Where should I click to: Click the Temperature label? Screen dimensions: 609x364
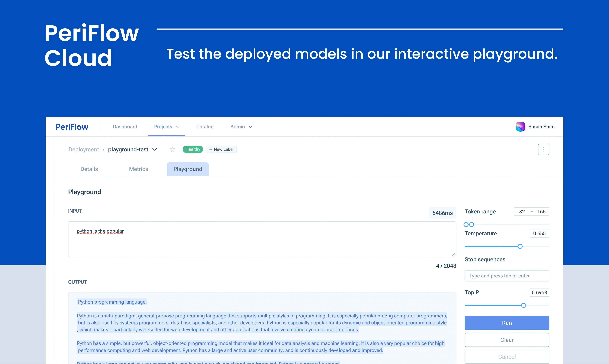click(481, 234)
